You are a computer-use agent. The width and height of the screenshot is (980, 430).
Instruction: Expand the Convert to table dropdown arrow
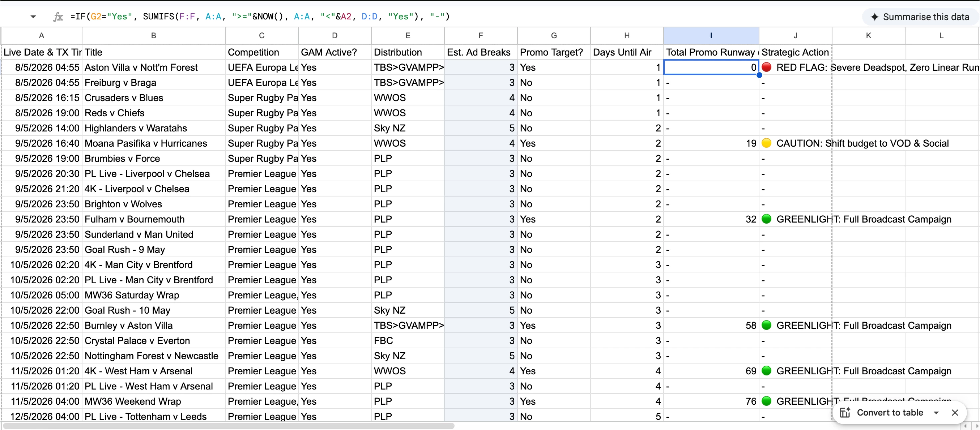[x=936, y=412]
